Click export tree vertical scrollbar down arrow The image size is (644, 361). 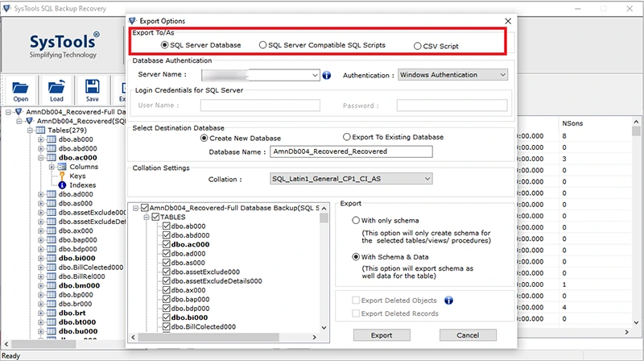point(324,328)
